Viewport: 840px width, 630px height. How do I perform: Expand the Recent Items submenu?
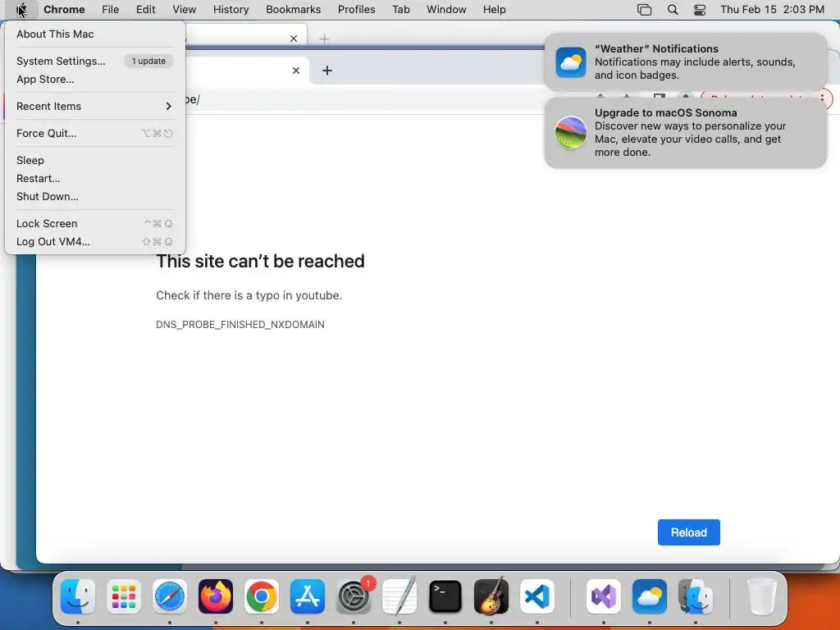95,106
